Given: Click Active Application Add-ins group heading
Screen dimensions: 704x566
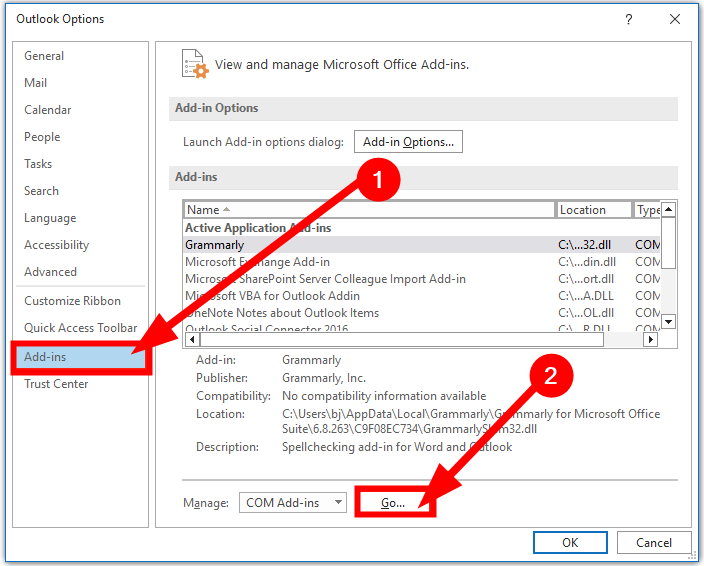Looking at the screenshot, I should (x=258, y=228).
